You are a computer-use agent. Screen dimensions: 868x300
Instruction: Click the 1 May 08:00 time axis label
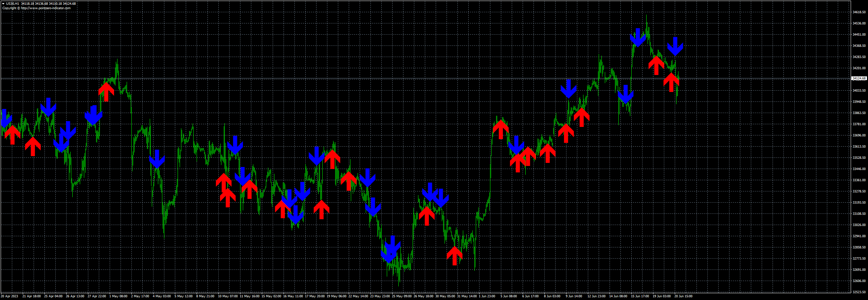tap(119, 296)
